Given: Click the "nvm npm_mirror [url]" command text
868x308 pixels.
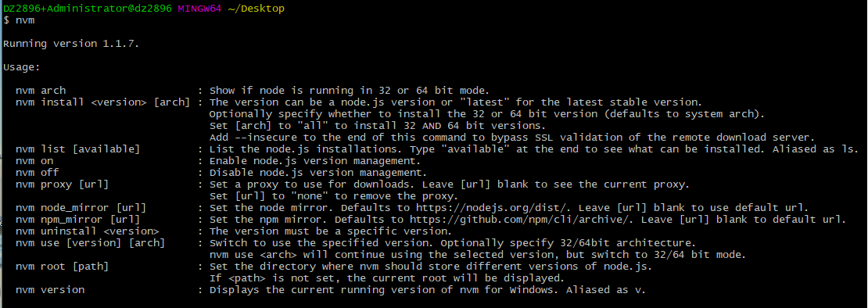Looking at the screenshot, I should tap(77, 220).
